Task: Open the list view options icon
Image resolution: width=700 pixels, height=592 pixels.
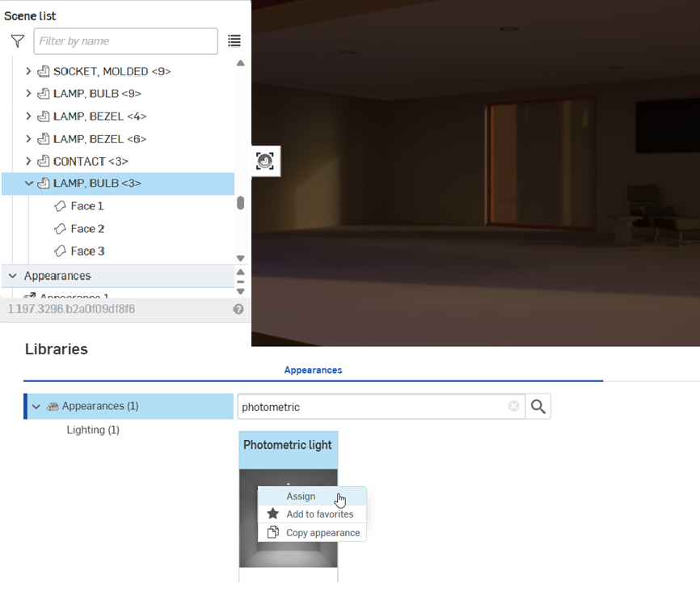Action: coord(234,41)
